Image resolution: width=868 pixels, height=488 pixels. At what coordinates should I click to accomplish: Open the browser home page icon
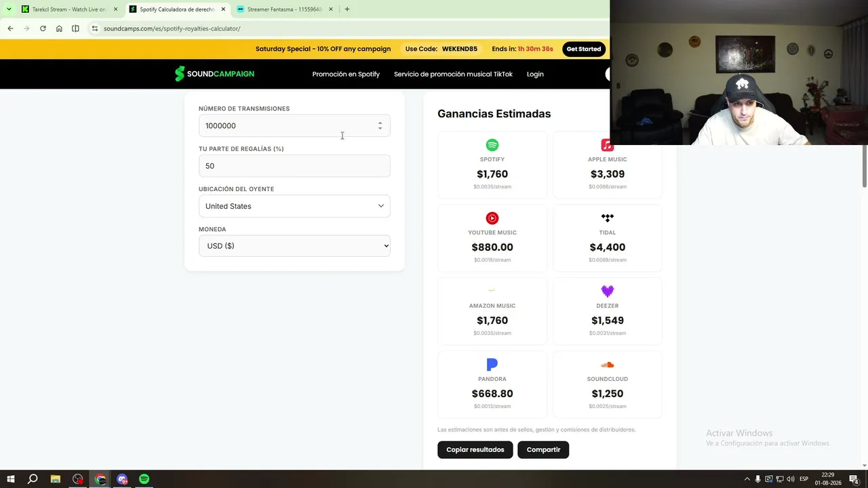(59, 28)
